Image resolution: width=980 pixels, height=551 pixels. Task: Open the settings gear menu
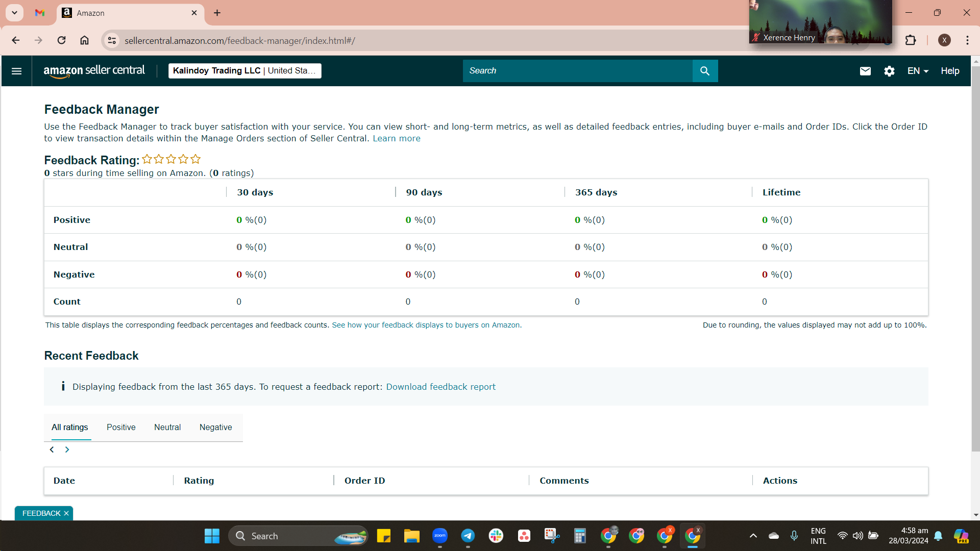[889, 71]
